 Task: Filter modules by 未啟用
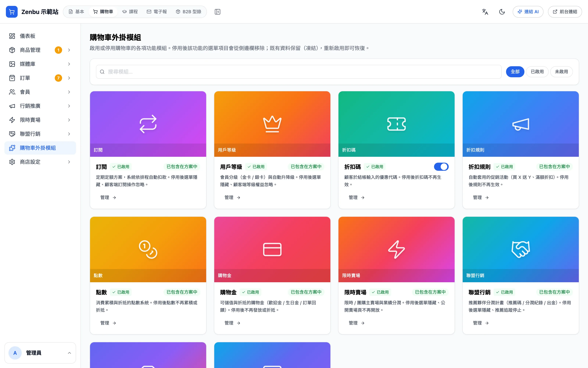pos(561,72)
